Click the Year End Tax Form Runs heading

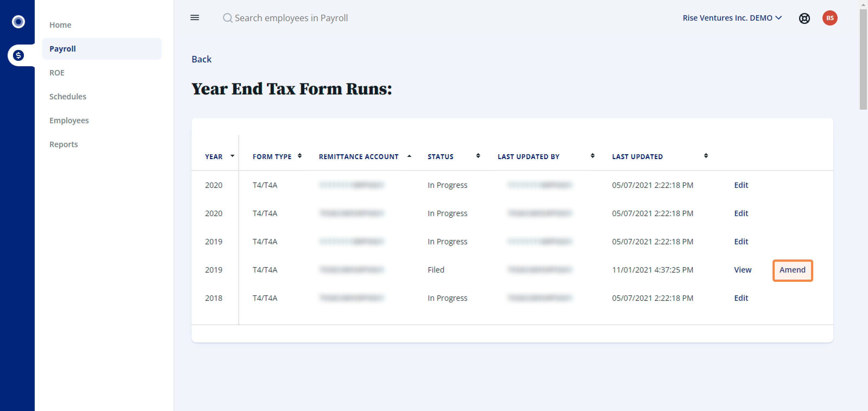click(292, 89)
